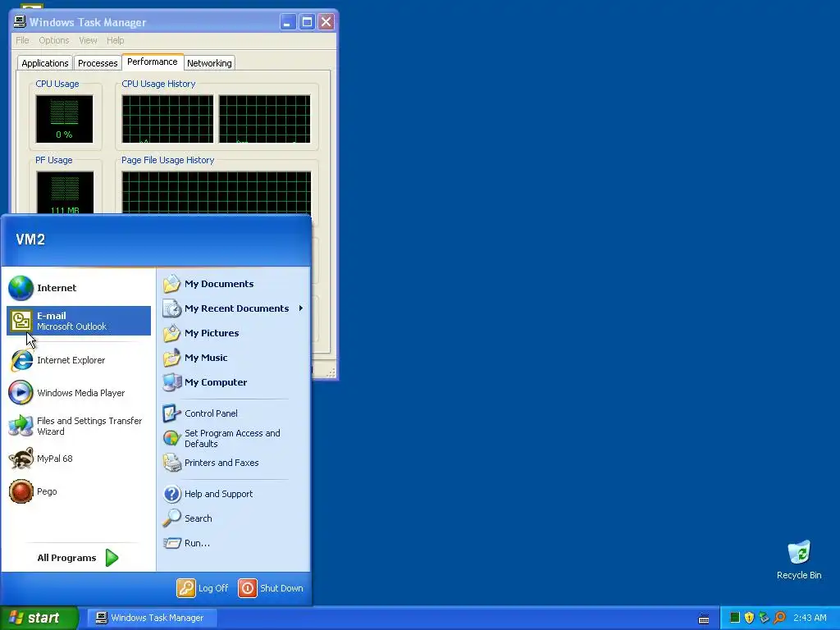Image resolution: width=840 pixels, height=630 pixels.
Task: Click the Safely Remove Hardware tray icon
Action: click(x=764, y=618)
